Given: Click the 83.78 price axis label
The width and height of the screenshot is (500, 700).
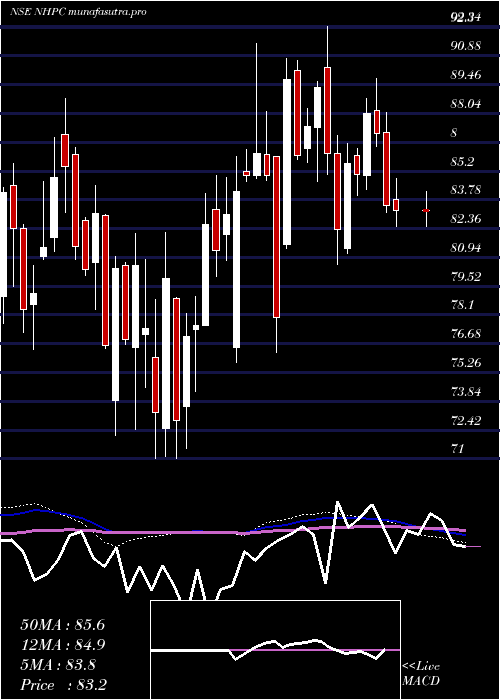Looking at the screenshot, I should 466,190.
